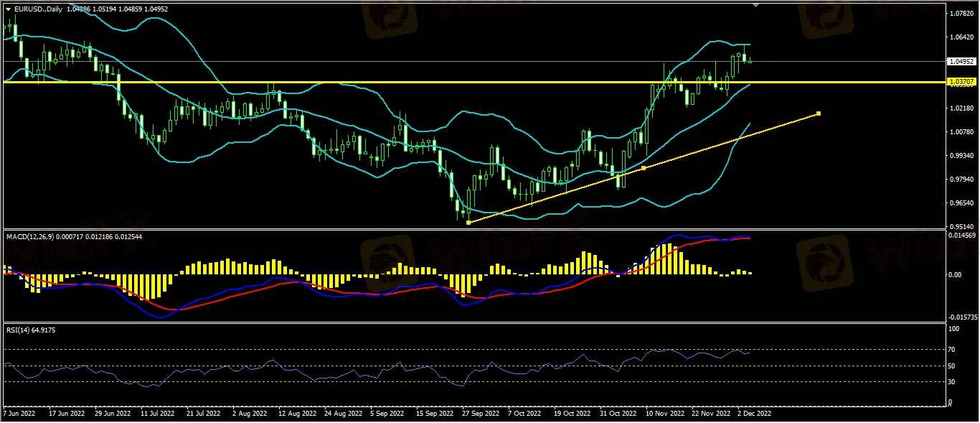Select the trendline's starting anchor at September low
This screenshot has height=423, width=980.
click(468, 223)
